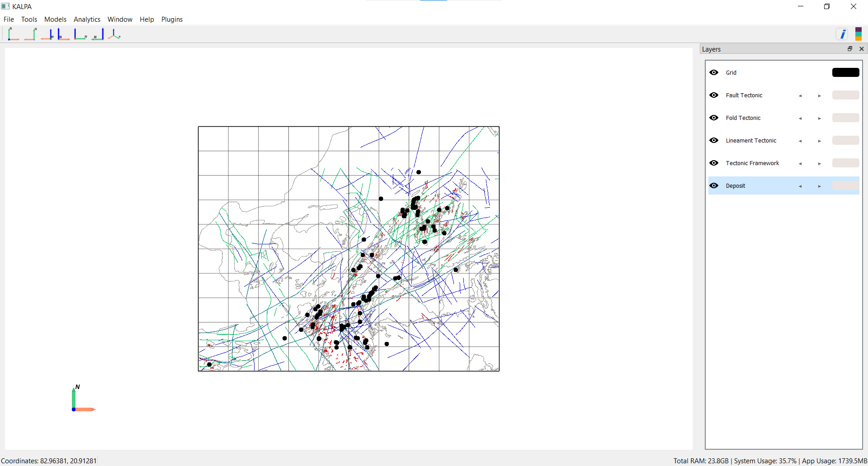This screenshot has height=466, width=868.
Task: Open the Analytics menu
Action: [x=87, y=19]
